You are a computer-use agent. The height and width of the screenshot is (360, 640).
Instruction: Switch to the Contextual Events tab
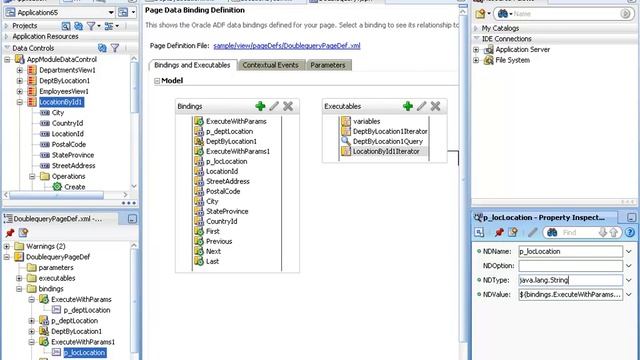coord(271,65)
